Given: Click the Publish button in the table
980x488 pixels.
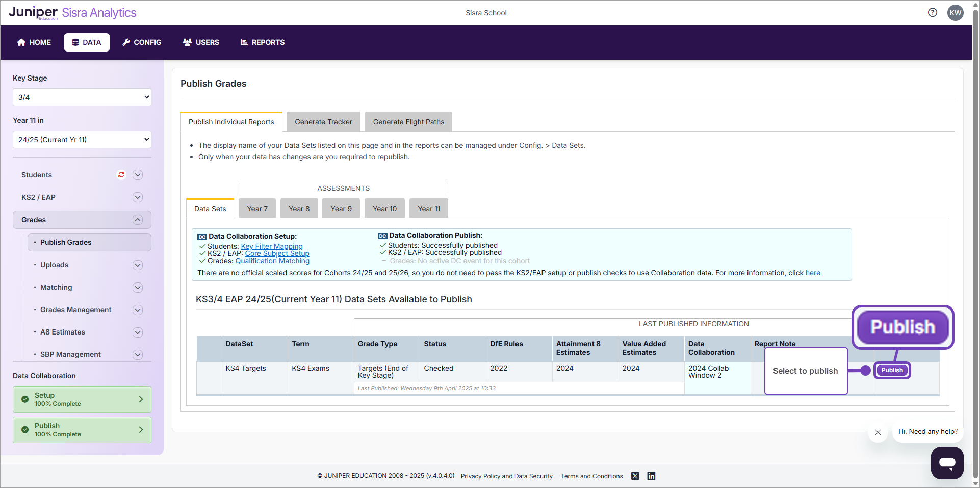Looking at the screenshot, I should point(892,370).
